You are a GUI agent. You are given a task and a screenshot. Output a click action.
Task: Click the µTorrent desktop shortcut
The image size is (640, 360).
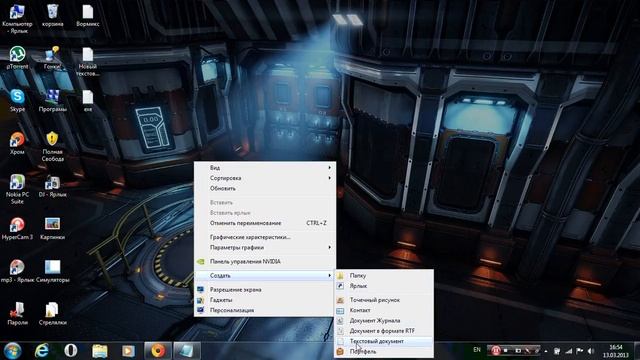coord(17,58)
